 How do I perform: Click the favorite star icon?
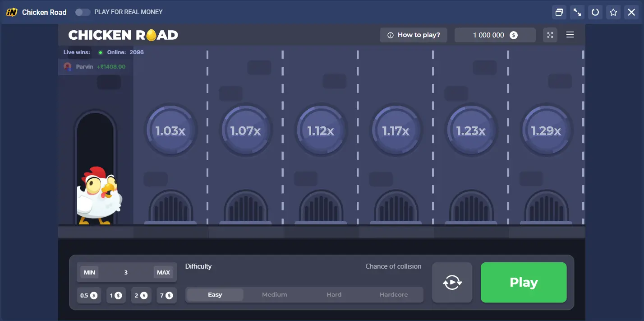(x=613, y=12)
